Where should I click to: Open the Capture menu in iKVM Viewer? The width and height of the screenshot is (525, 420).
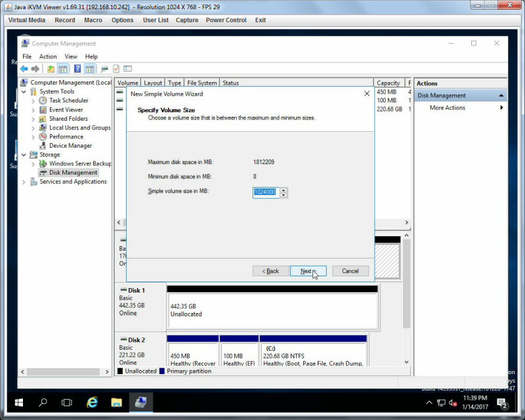pyautogui.click(x=187, y=20)
